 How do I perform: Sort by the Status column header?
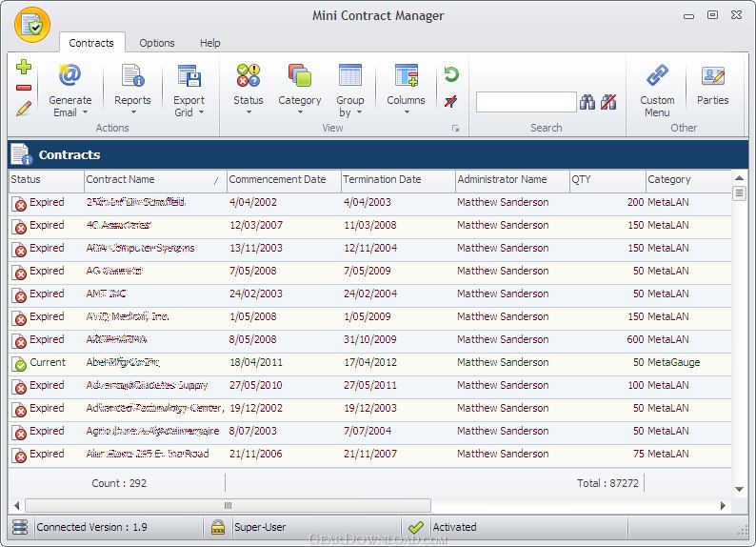(x=46, y=179)
